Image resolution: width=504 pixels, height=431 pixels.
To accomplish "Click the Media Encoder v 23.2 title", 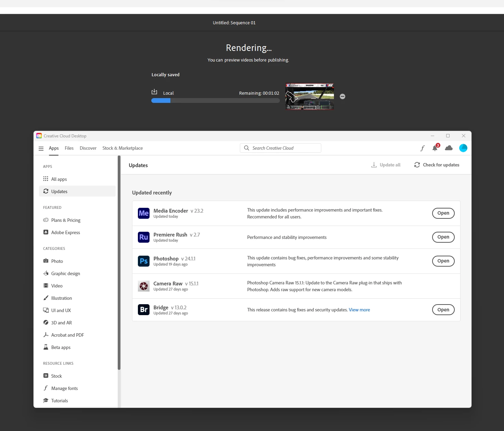I will 178,211.
